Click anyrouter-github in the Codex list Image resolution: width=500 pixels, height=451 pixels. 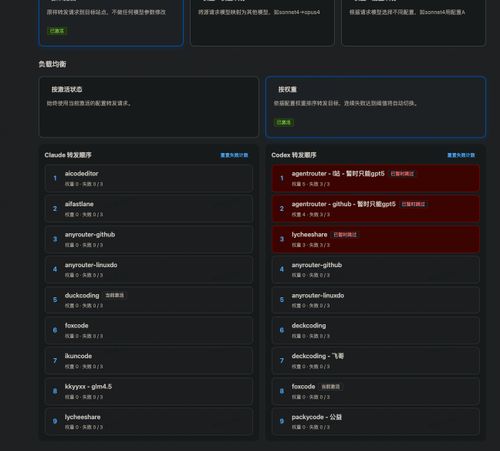tap(376, 269)
